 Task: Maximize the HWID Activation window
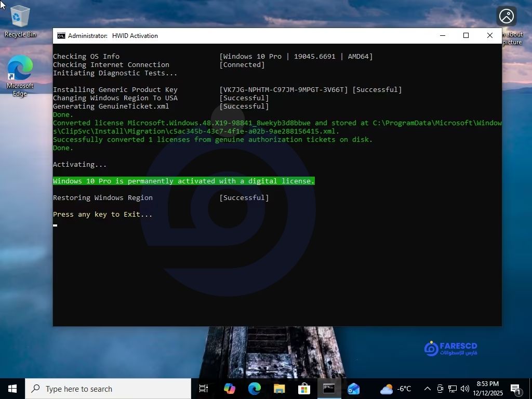pyautogui.click(x=466, y=35)
